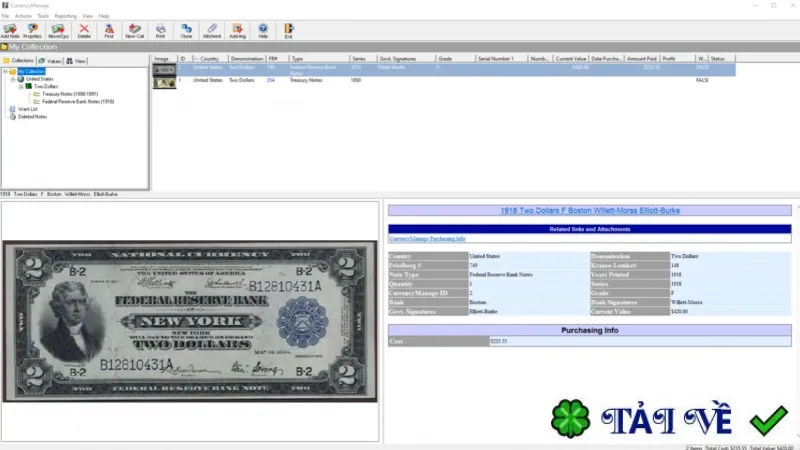The width and height of the screenshot is (800, 450).
Task: Click the Deleted Notes bin icon
Action: click(x=13, y=116)
